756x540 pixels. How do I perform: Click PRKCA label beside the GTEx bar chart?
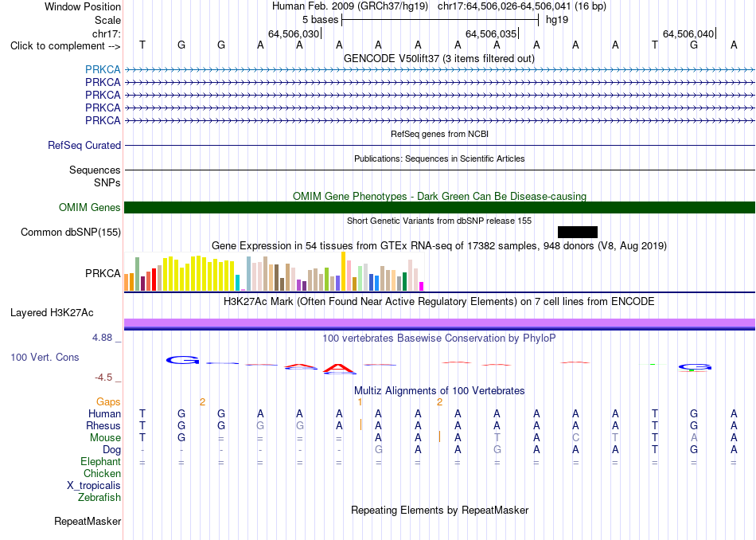coord(103,274)
